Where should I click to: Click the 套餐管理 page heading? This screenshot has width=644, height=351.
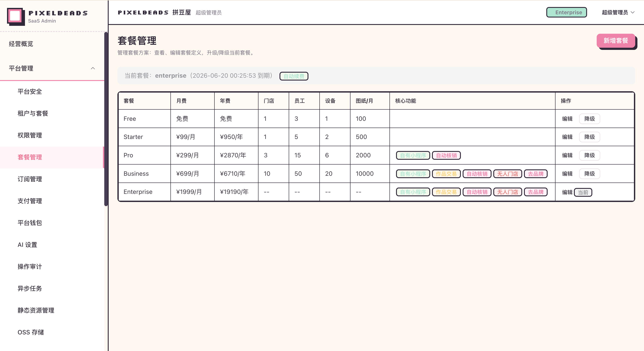[x=137, y=40]
